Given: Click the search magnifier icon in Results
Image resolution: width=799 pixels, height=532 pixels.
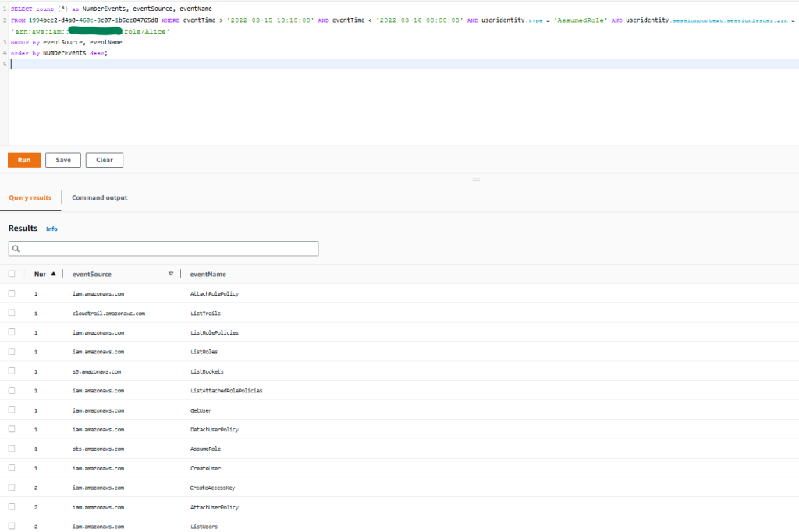Looking at the screenshot, I should [16, 248].
